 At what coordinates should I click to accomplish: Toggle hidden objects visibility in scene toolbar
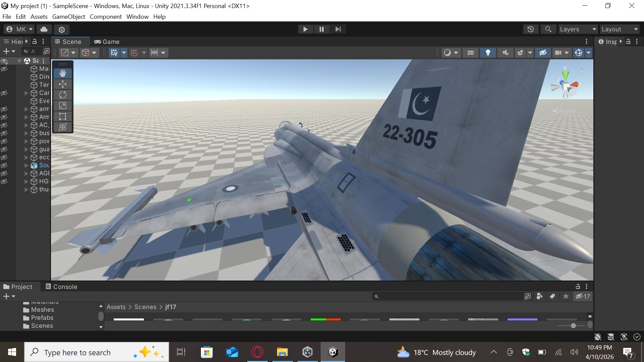(x=543, y=53)
